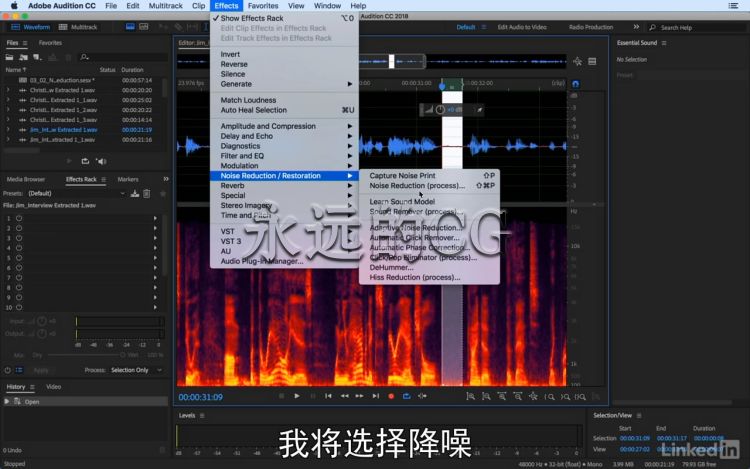Click Files panel autoplay speaker icon
This screenshot has height=469, width=750.
point(101,161)
